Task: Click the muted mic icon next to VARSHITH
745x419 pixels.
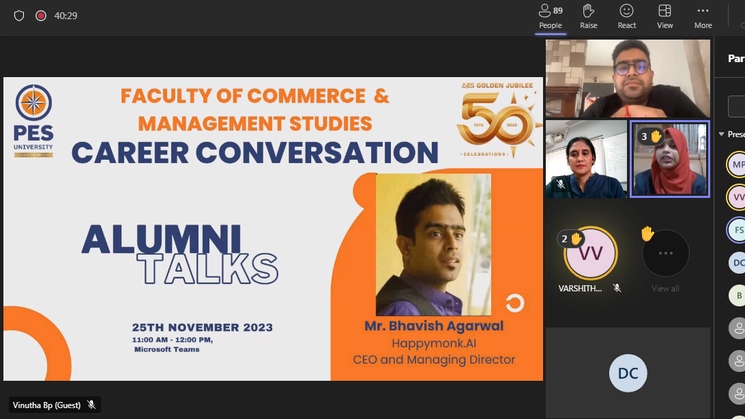Action: (x=617, y=288)
